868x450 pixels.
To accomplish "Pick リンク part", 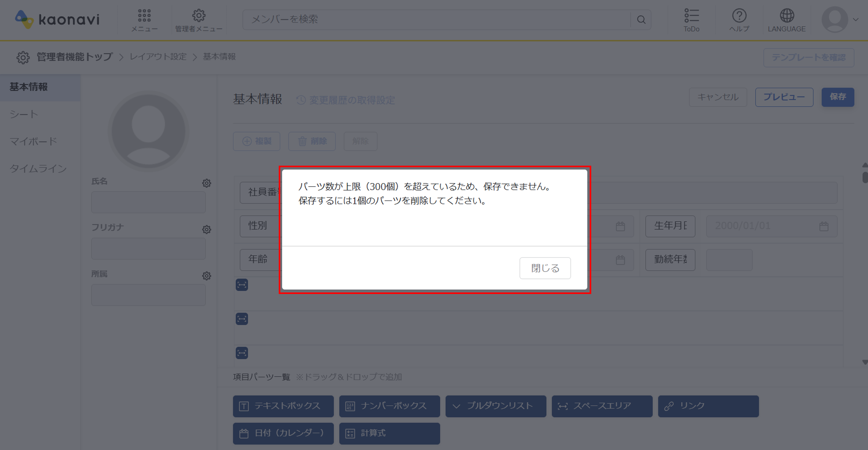I will coord(708,406).
